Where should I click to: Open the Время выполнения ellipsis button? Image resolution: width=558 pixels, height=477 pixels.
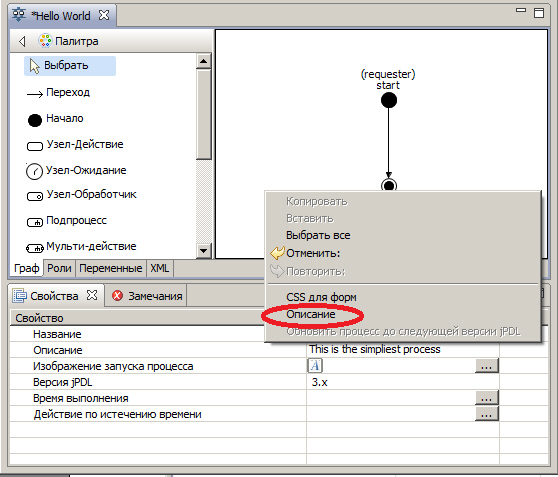[486, 398]
